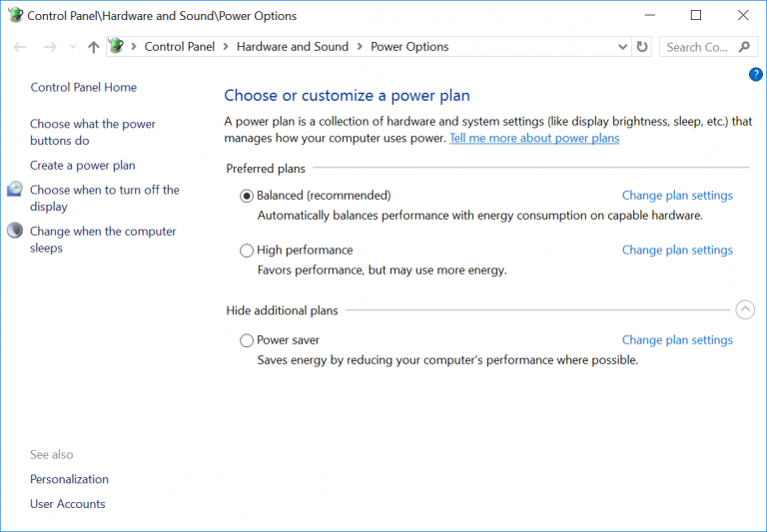Click into the Search Control Panel box
The height and width of the screenshot is (532, 767).
698,47
